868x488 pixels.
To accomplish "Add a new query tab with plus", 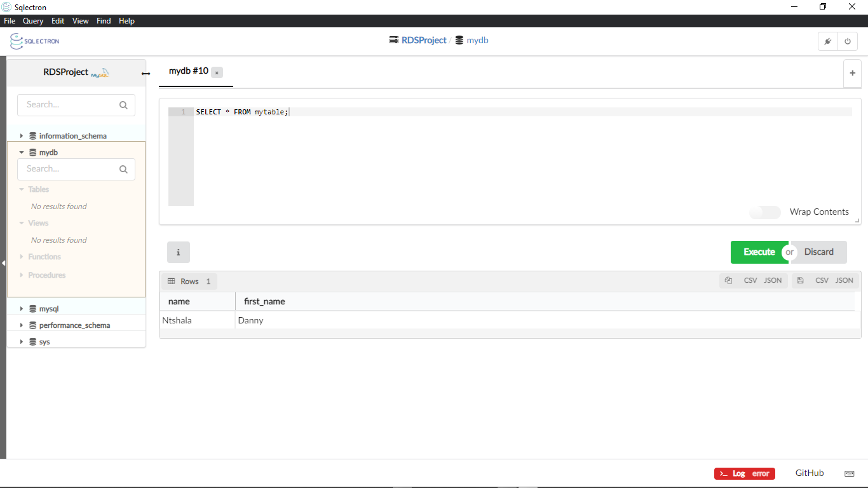I will (852, 73).
